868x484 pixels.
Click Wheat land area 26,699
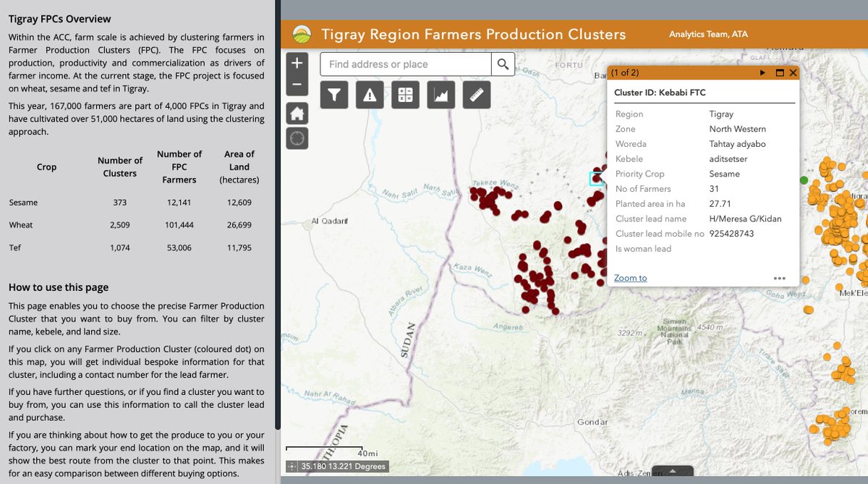point(239,225)
